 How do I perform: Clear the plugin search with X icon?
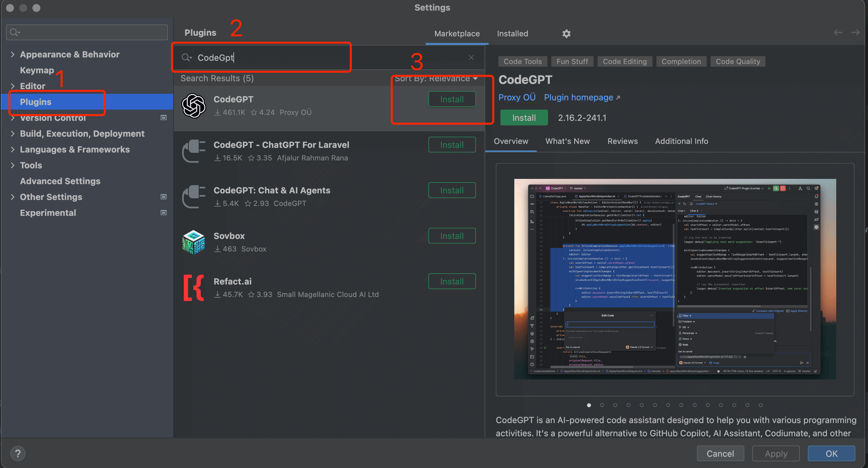pyautogui.click(x=471, y=58)
